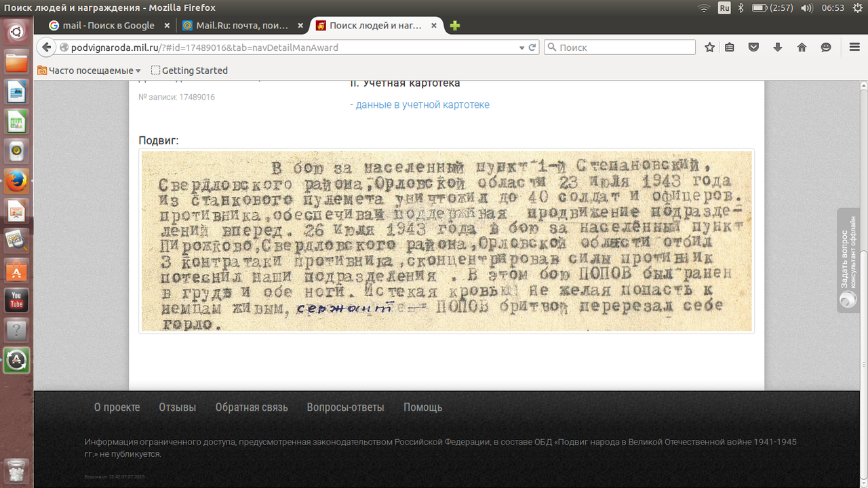This screenshot has height=488, width=868.
Task: Click the Pocket save icon
Action: point(753,47)
